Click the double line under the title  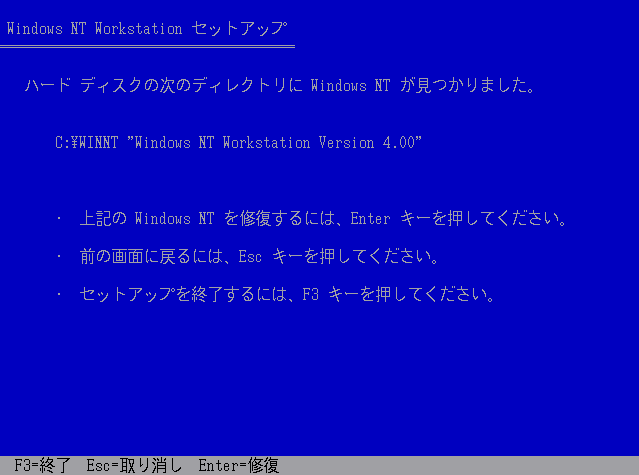click(147, 46)
